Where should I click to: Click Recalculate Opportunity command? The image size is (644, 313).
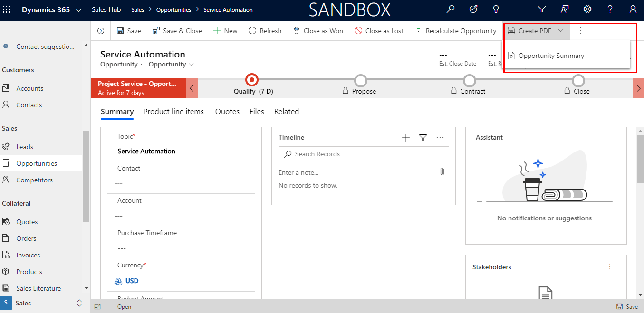pyautogui.click(x=456, y=31)
